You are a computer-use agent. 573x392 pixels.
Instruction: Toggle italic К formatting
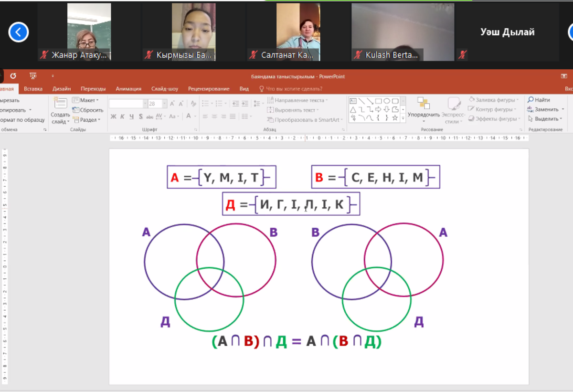point(122,117)
